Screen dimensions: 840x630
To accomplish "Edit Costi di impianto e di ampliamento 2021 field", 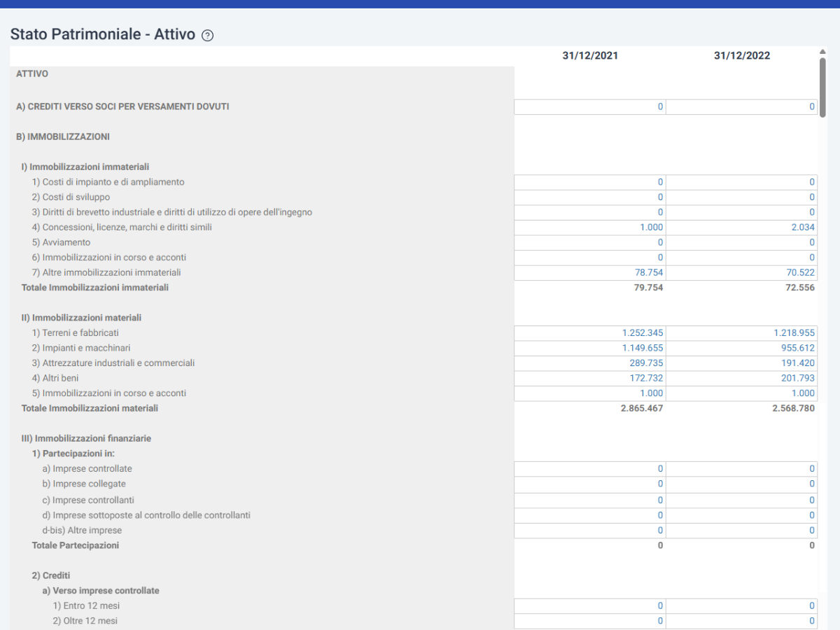I will pyautogui.click(x=590, y=182).
